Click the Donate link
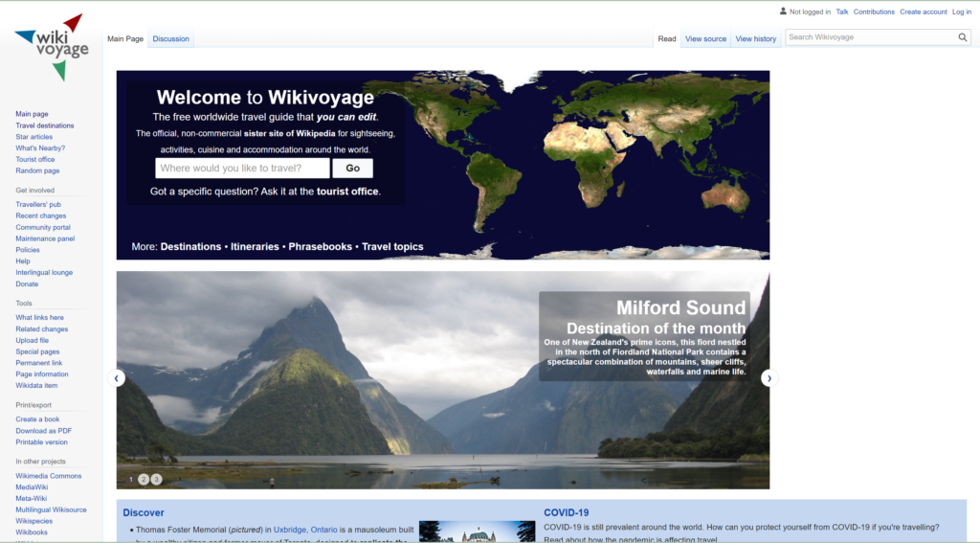 coord(27,283)
